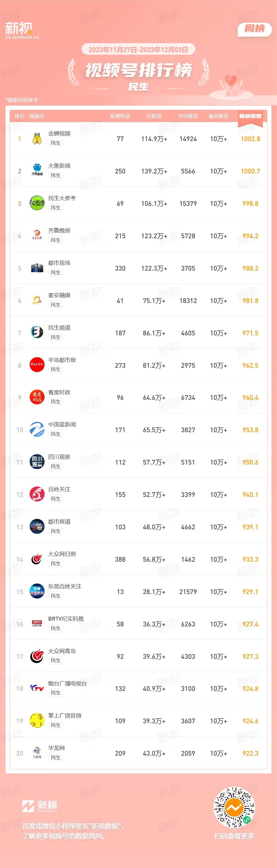The width and height of the screenshot is (277, 868).
Task: Click the 金蝉视频 cicada avatar icon
Action: click(x=37, y=139)
